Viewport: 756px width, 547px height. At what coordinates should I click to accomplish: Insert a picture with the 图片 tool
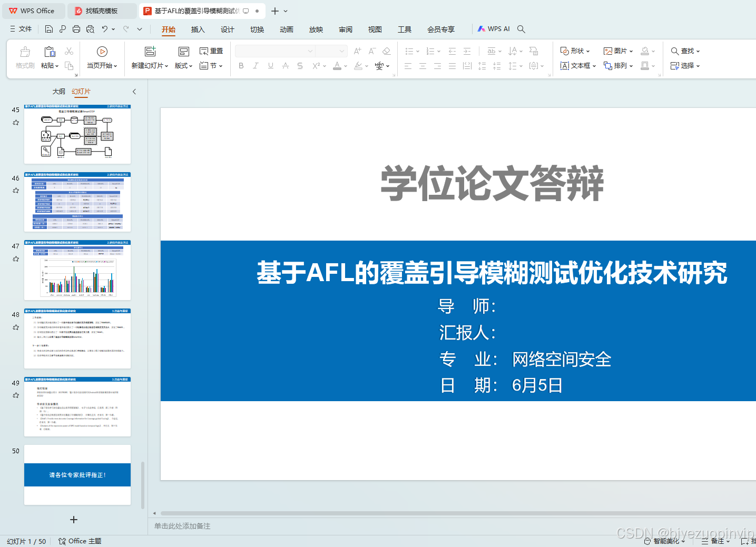click(x=618, y=51)
